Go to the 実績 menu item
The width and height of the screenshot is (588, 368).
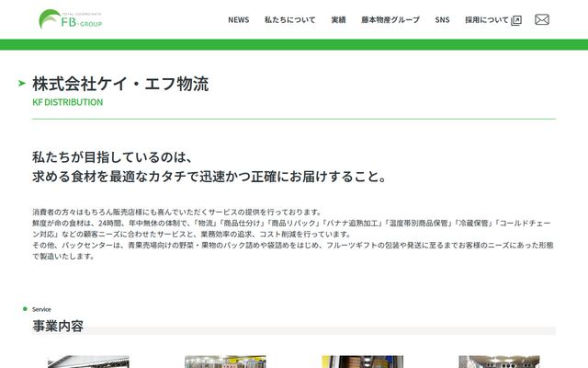click(338, 20)
